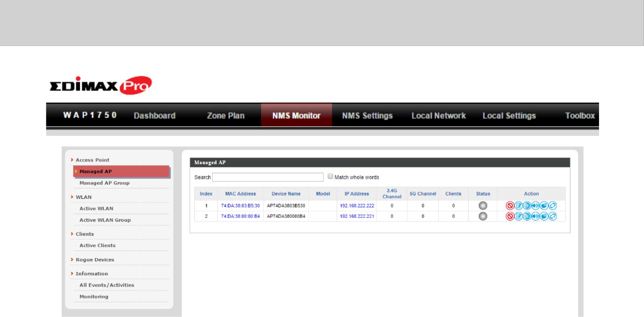The height and width of the screenshot is (317, 644).
Task: Click the Blink LED icon for AP74DA3803B530
Action: click(x=527, y=205)
